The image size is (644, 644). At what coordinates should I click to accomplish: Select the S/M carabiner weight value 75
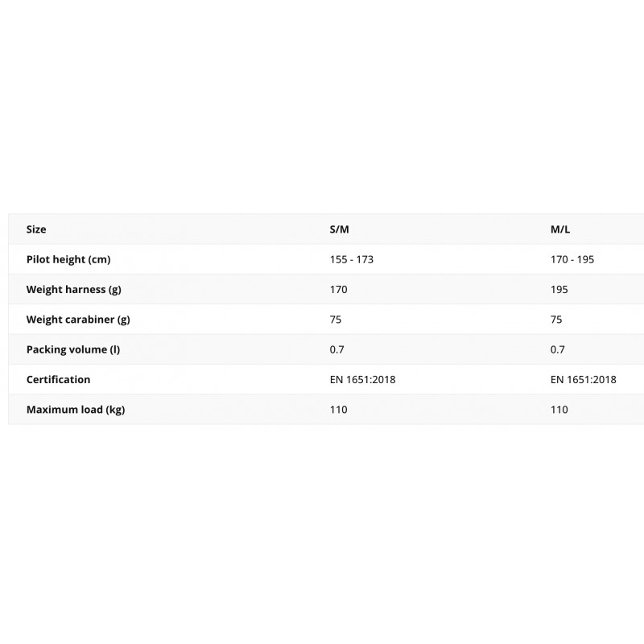[336, 320]
